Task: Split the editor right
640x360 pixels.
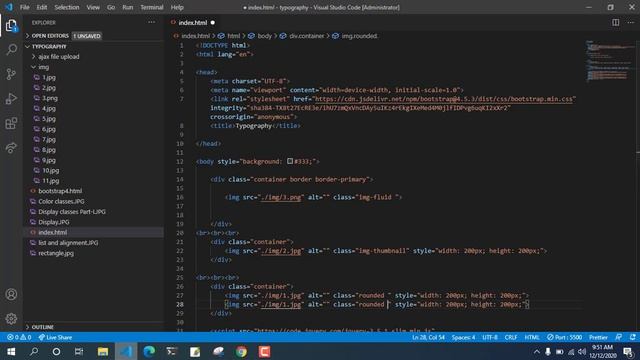Action: coord(615,22)
